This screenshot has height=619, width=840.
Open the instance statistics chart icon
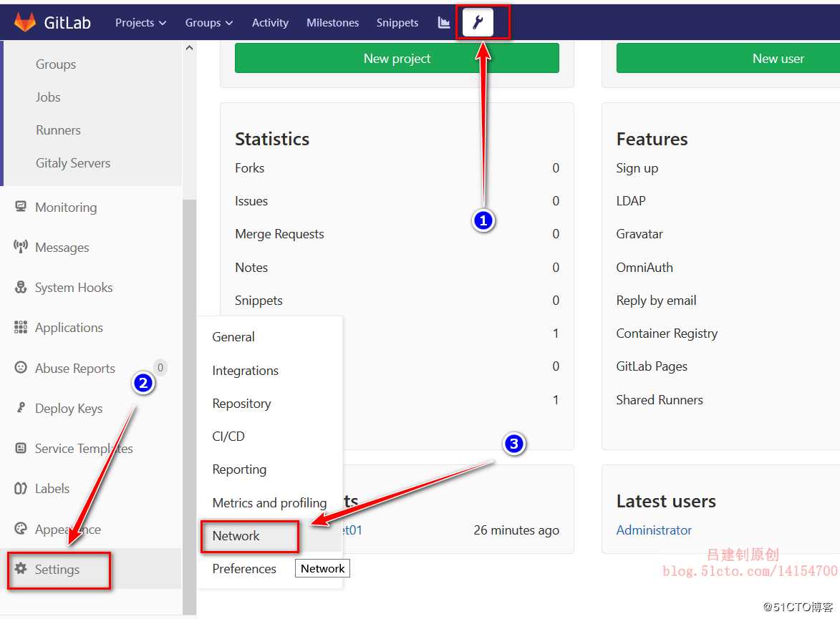coord(443,22)
